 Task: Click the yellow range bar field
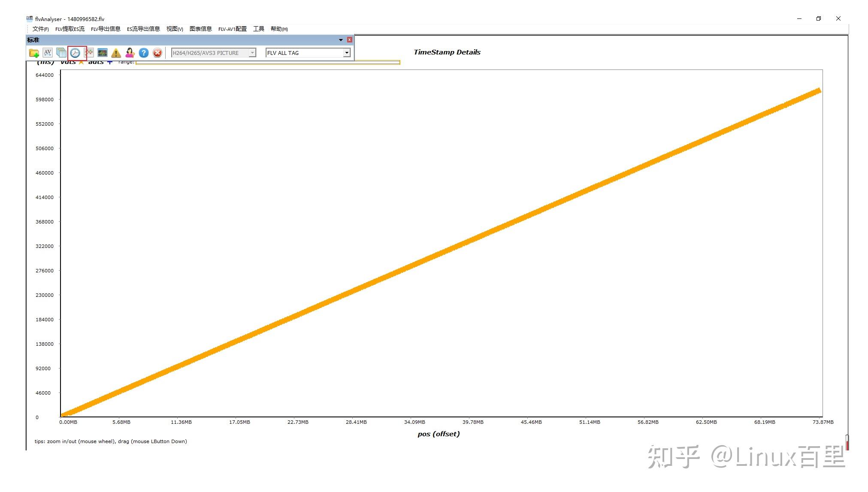pos(268,63)
